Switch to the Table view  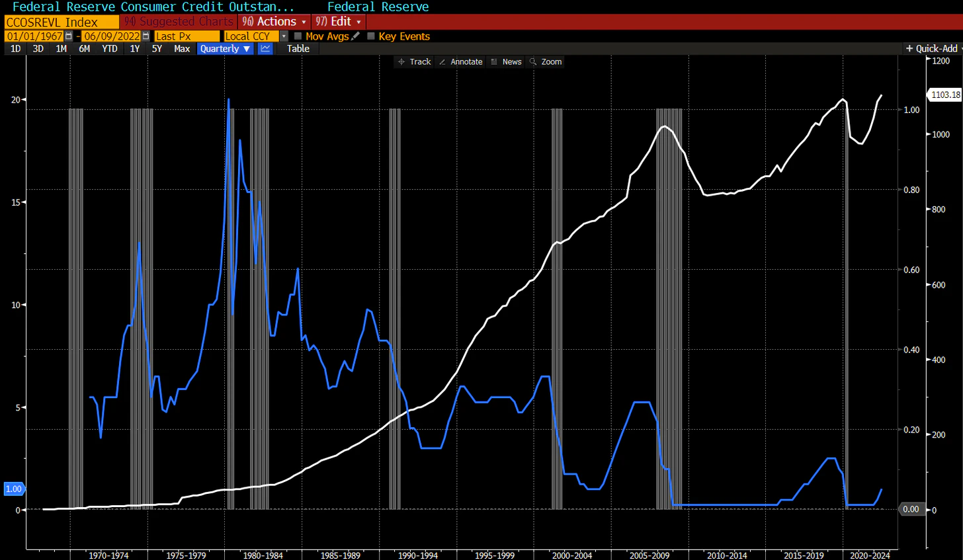[298, 48]
